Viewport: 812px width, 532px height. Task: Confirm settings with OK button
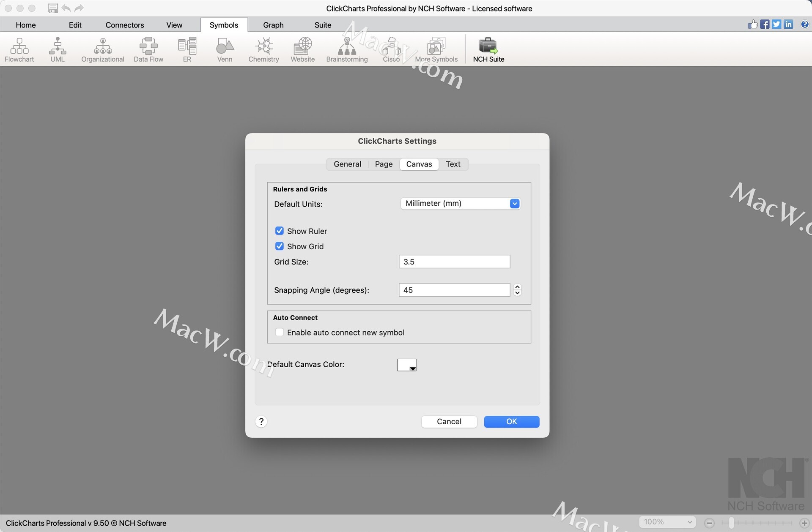512,421
